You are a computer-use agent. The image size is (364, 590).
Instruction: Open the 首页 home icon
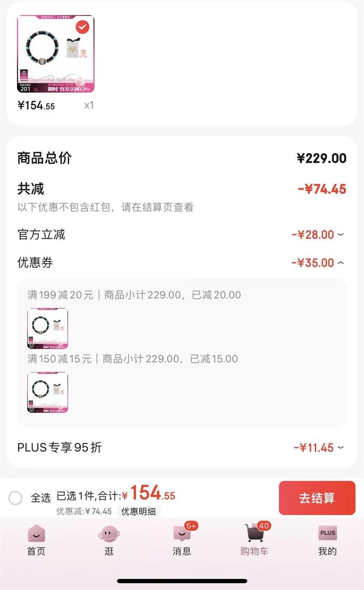(36, 534)
